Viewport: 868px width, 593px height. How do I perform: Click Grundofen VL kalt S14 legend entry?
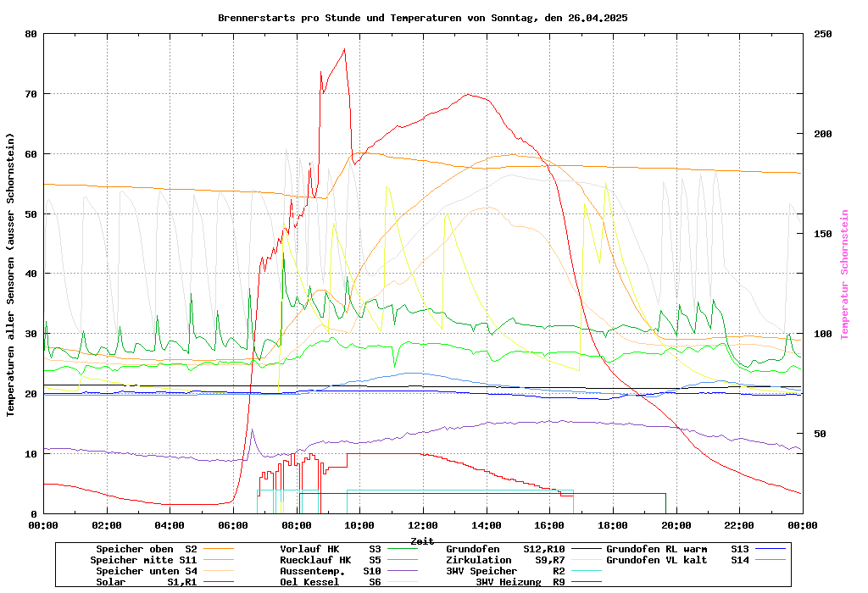tap(678, 560)
